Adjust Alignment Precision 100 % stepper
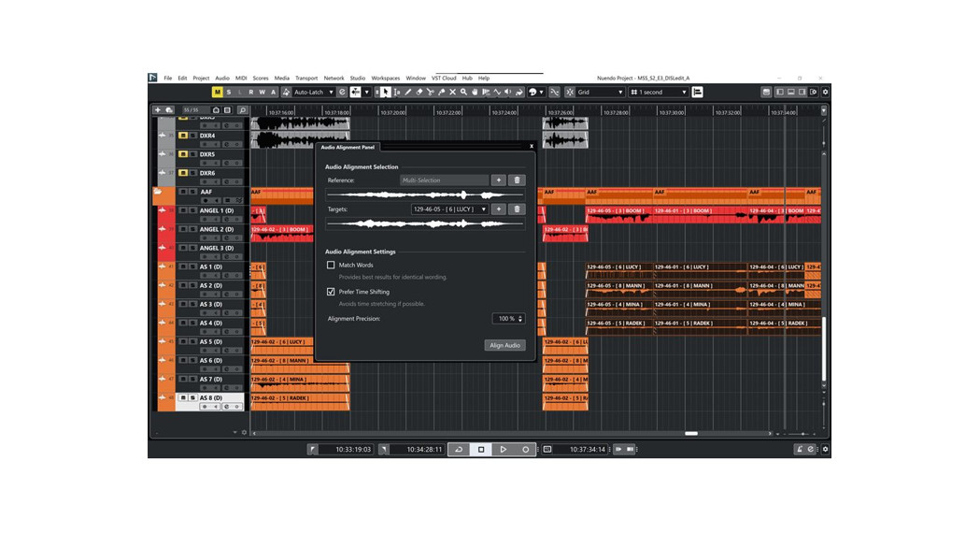 [x=520, y=319]
